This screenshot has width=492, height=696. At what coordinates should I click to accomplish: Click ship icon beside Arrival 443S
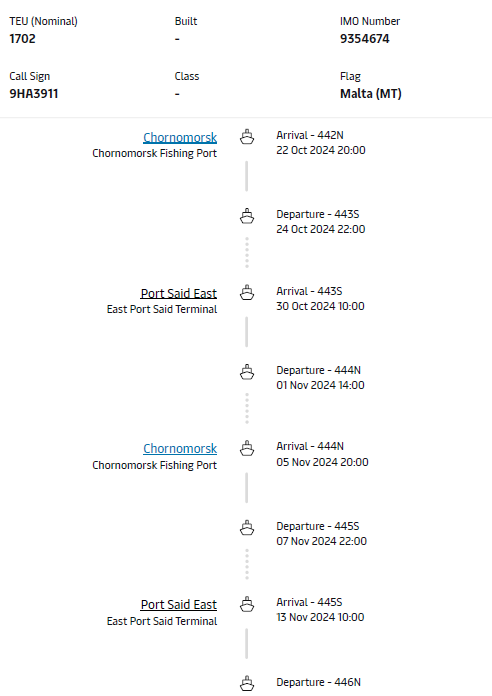pos(247,293)
